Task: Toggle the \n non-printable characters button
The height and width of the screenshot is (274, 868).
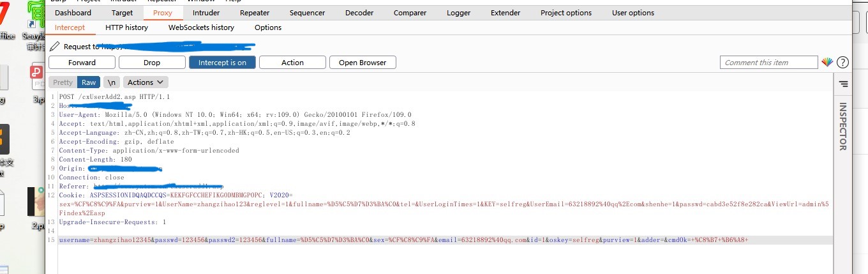Action: point(112,82)
